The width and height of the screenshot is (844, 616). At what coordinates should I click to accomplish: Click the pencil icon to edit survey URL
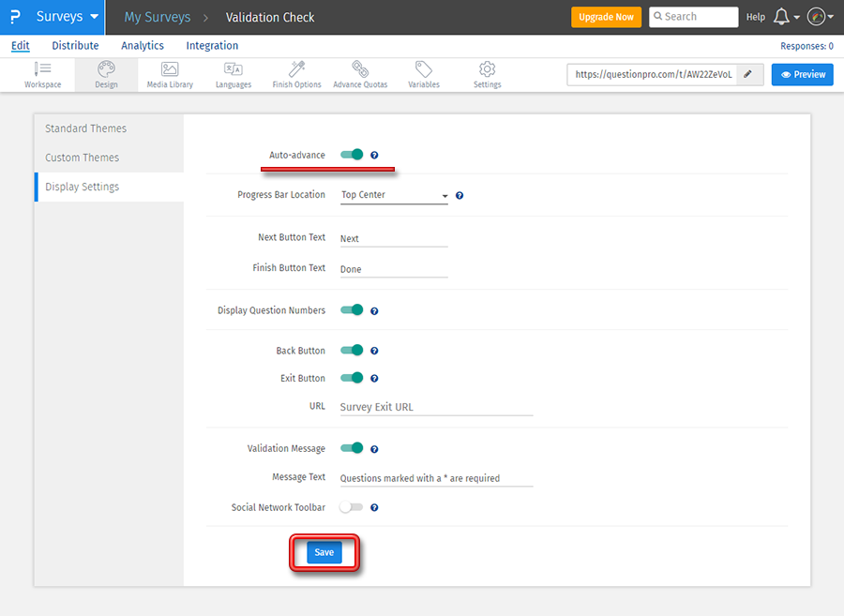(747, 74)
